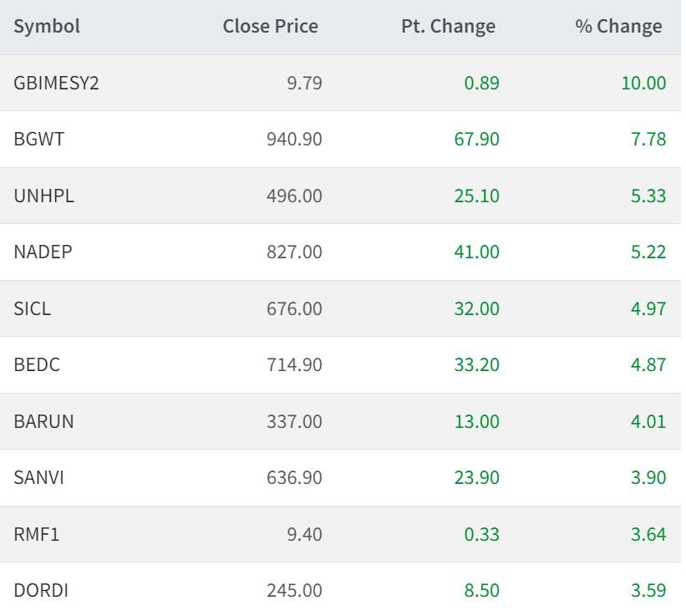This screenshot has height=616, width=686.
Task: Select NADEP point change 41.00
Action: (476, 252)
